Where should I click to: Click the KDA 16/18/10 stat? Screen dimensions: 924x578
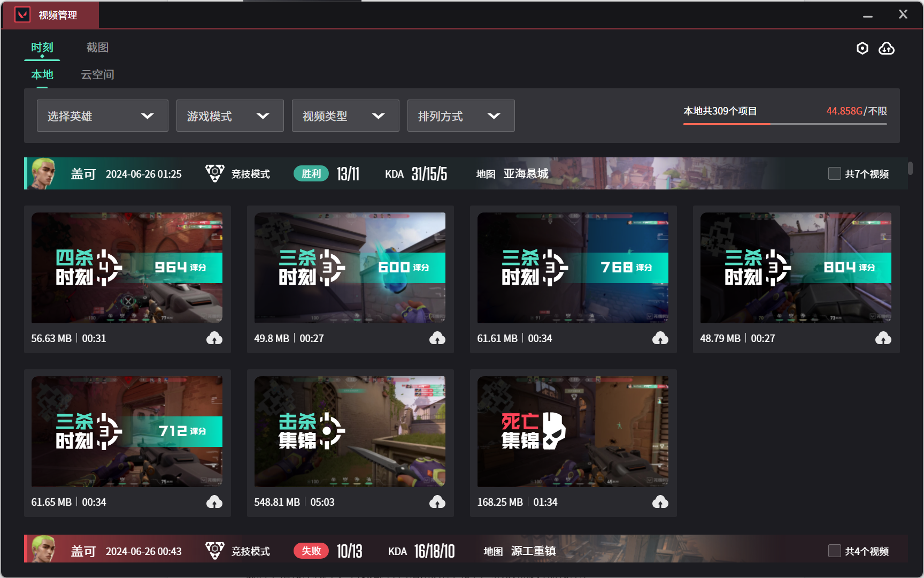coord(421,551)
